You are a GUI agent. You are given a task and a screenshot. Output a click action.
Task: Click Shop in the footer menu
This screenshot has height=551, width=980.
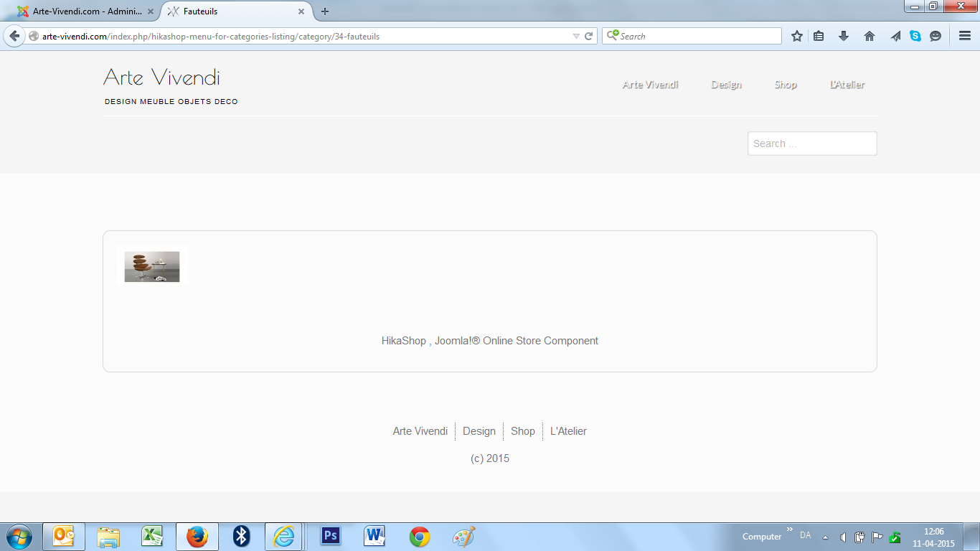(523, 431)
